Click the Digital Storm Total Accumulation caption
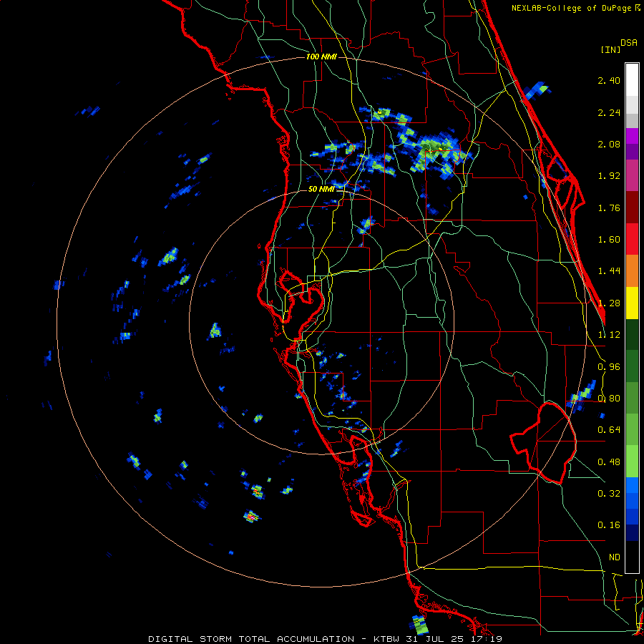The width and height of the screenshot is (644, 644). click(x=325, y=639)
